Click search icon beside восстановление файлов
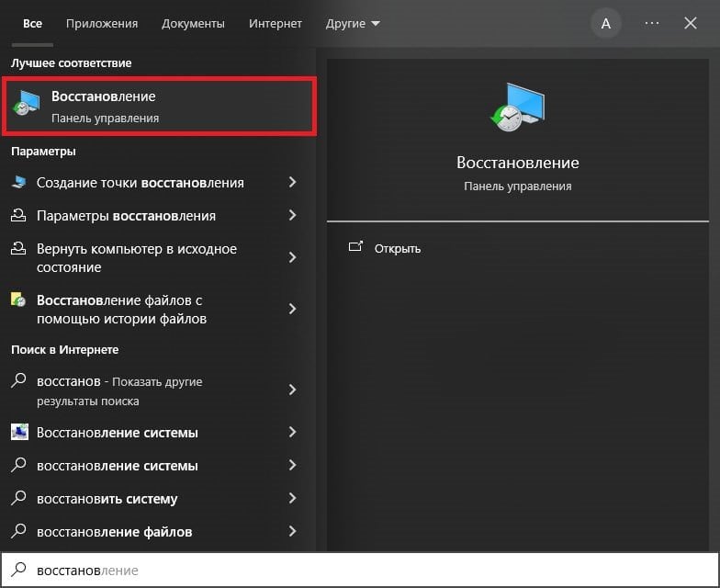 click(x=18, y=531)
